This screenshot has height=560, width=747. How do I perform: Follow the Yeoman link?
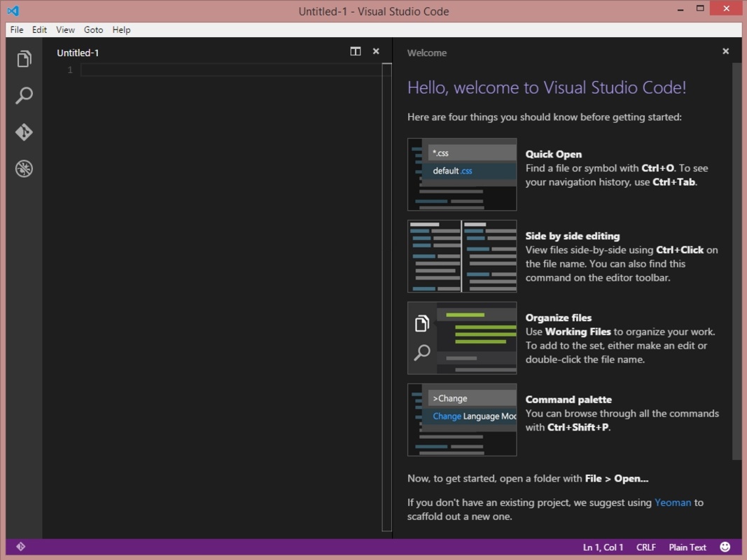[673, 503]
